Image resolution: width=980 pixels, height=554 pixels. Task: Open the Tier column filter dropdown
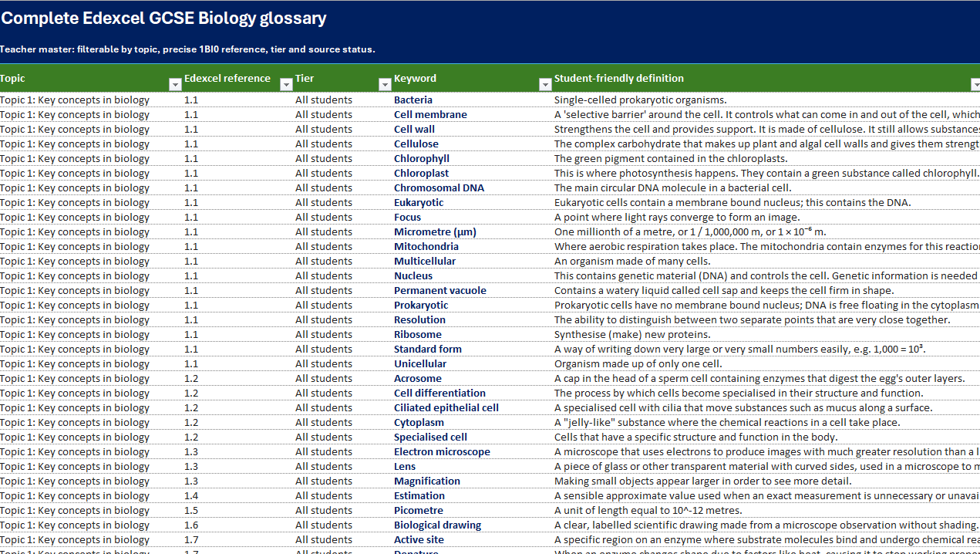point(385,84)
